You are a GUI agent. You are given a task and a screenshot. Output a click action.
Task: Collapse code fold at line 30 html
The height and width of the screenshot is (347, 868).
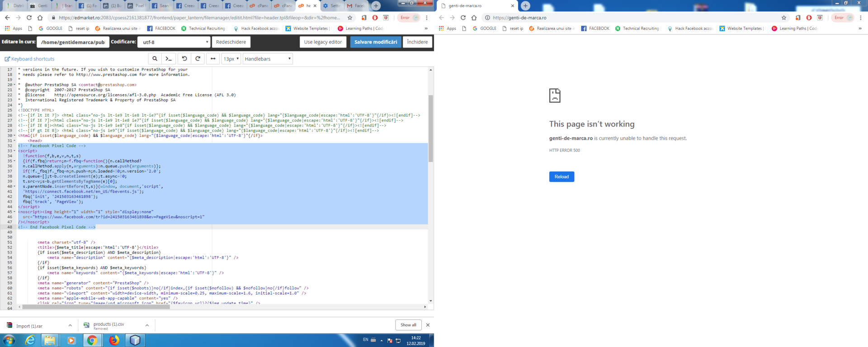(14, 136)
